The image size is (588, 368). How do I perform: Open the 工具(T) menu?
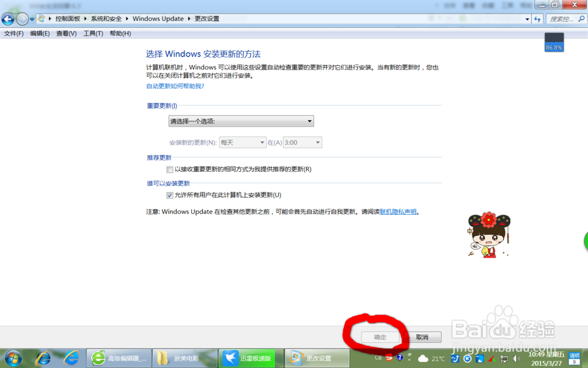92,34
